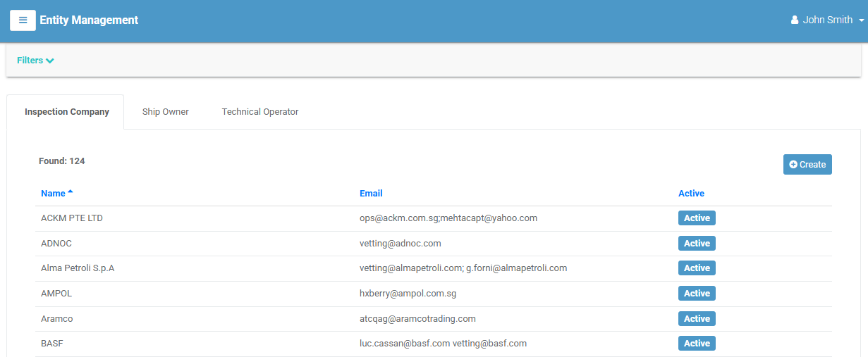Viewport: 868px width, 357px height.
Task: Click the luc.cassan@basf.com email cell
Action: pyautogui.click(x=443, y=344)
